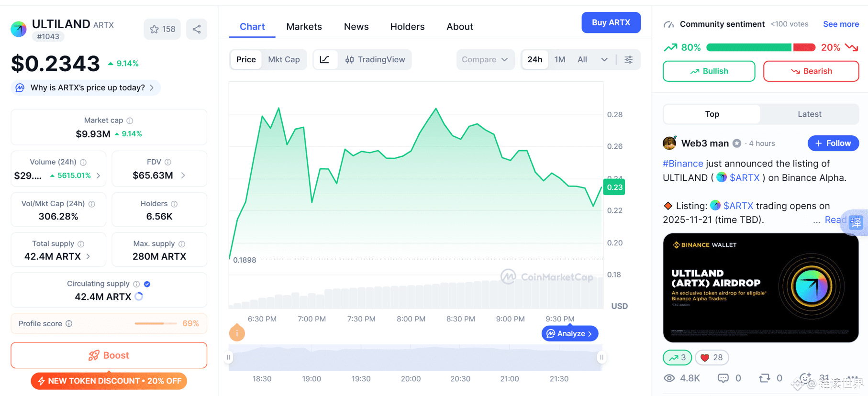Click the views eye icon
The image size is (868, 396).
tap(669, 378)
